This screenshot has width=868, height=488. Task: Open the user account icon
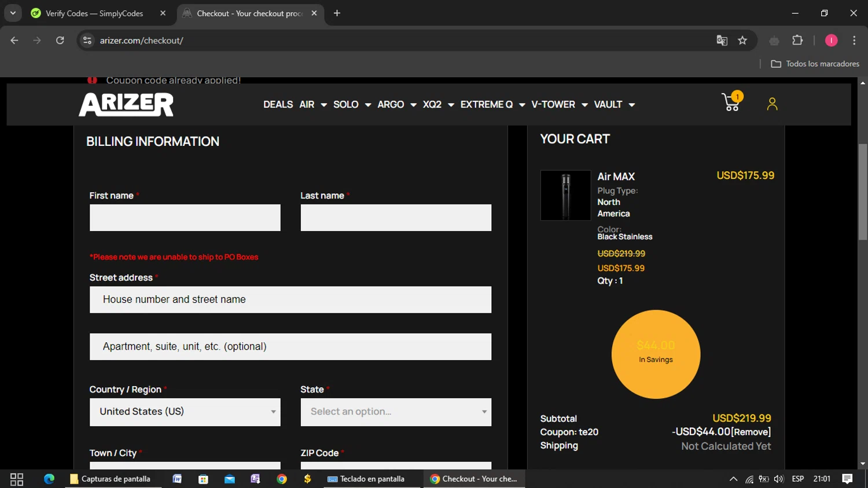tap(772, 104)
